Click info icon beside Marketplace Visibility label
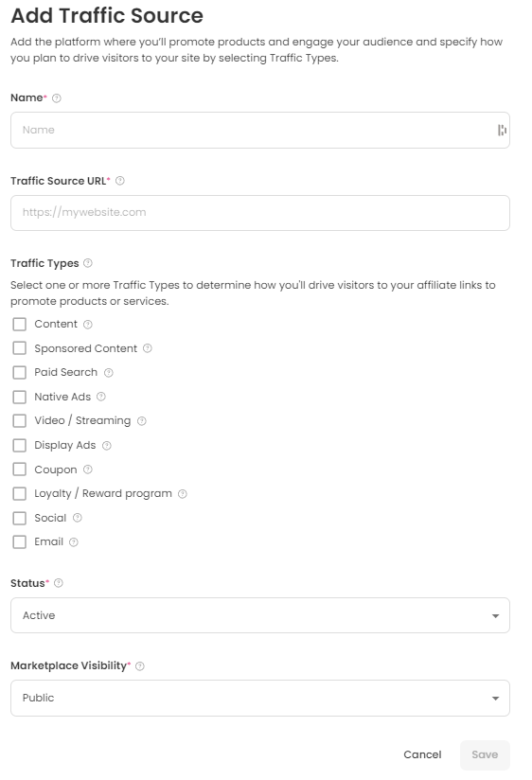532x780 pixels. click(x=140, y=666)
